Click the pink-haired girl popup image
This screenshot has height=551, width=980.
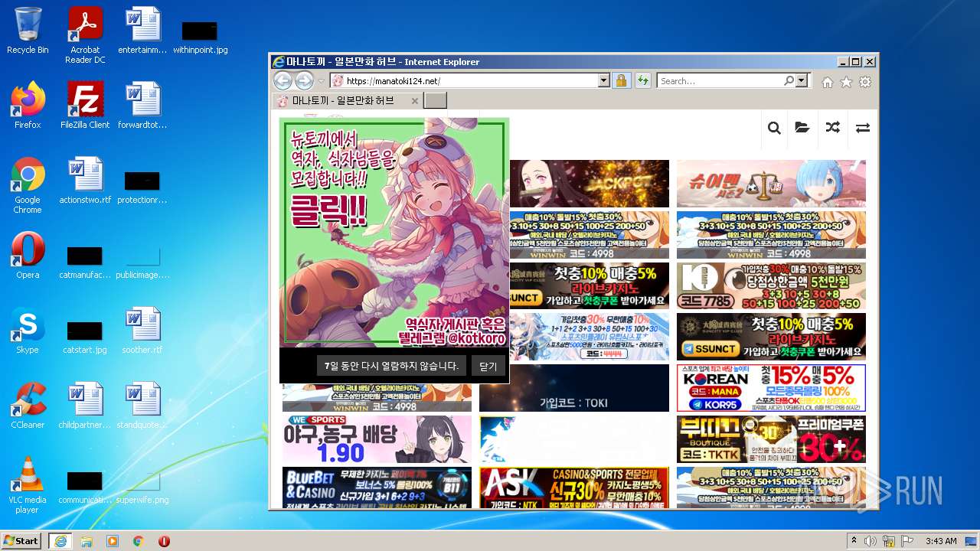(394, 233)
